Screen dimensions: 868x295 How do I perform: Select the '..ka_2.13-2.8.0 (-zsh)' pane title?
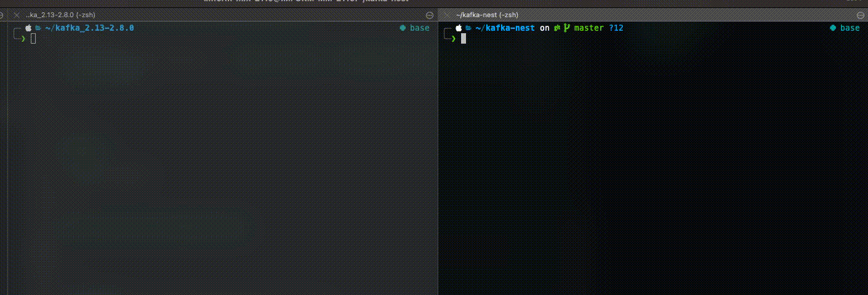click(60, 15)
